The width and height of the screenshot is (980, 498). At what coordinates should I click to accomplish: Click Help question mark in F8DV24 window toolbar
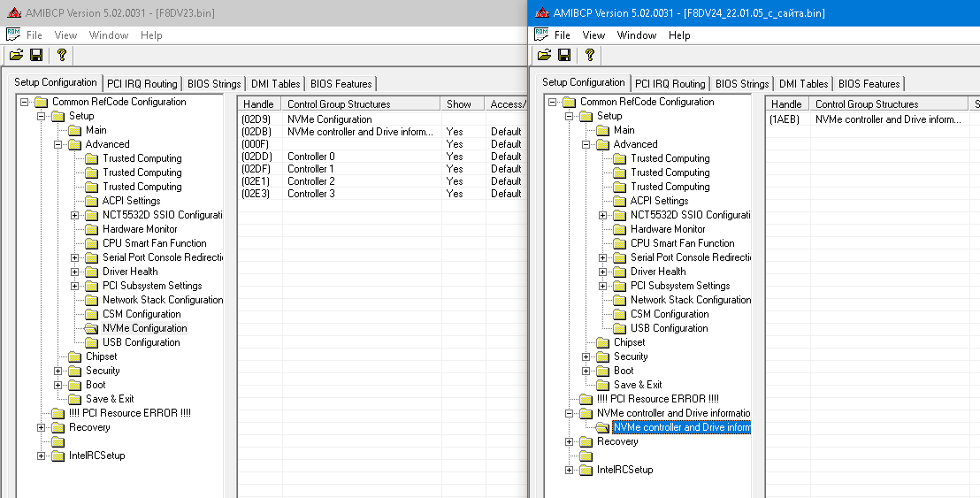click(589, 55)
